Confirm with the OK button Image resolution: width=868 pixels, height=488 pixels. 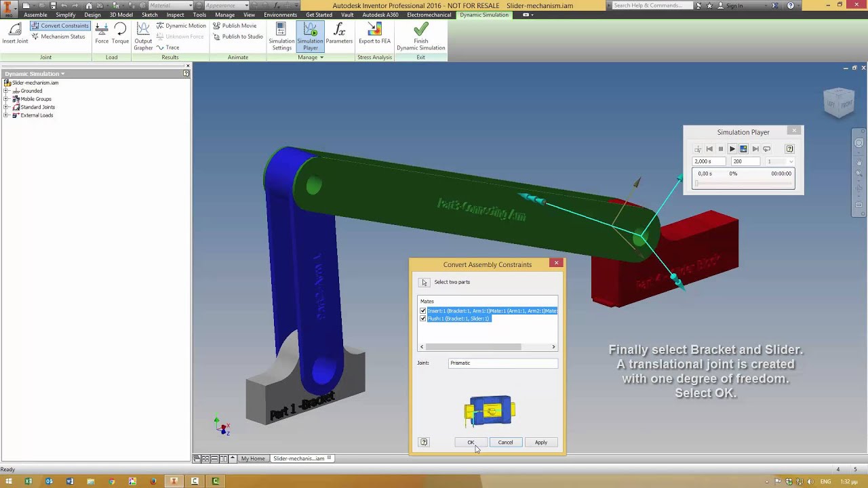471,443
